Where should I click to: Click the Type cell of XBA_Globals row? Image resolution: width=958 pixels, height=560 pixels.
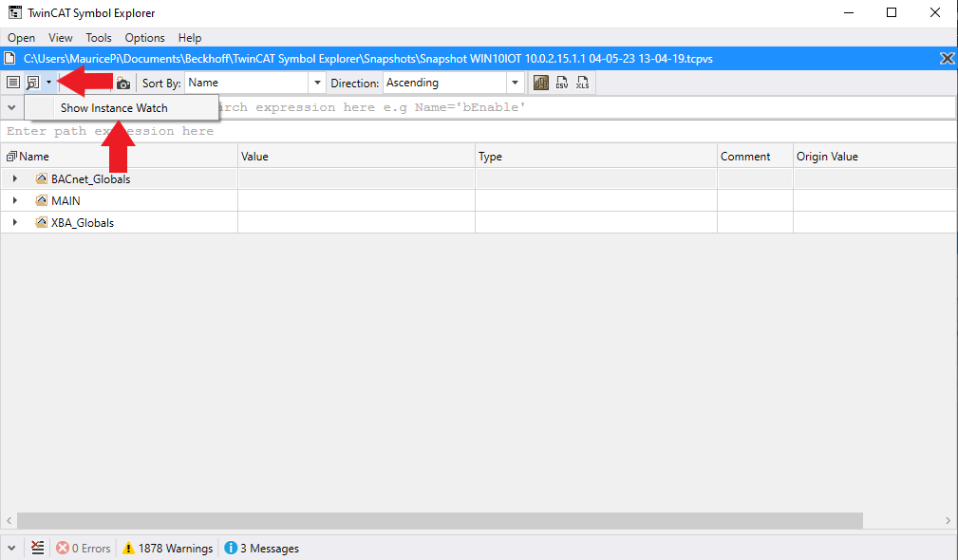tap(595, 222)
